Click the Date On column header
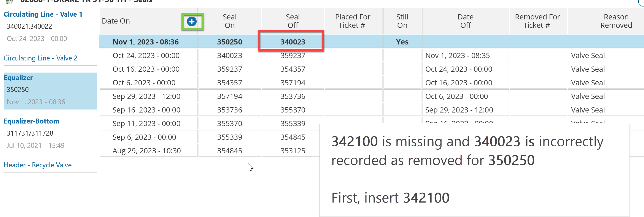644x217 pixels. 116,21
